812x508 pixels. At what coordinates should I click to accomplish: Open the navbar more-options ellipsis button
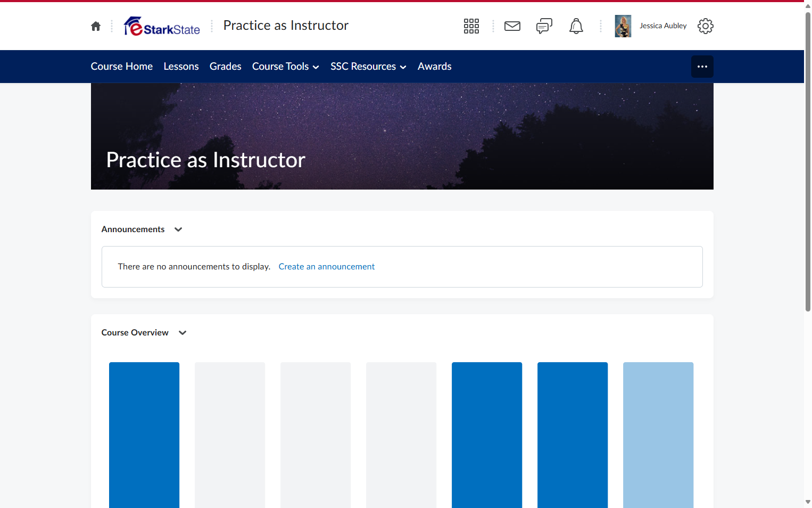702,67
